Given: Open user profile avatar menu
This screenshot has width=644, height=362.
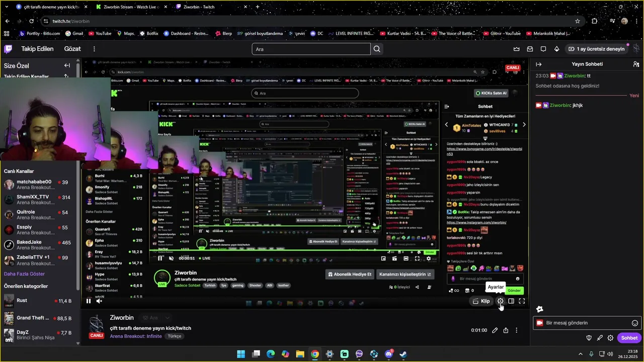Looking at the screenshot, I should pos(636,49).
